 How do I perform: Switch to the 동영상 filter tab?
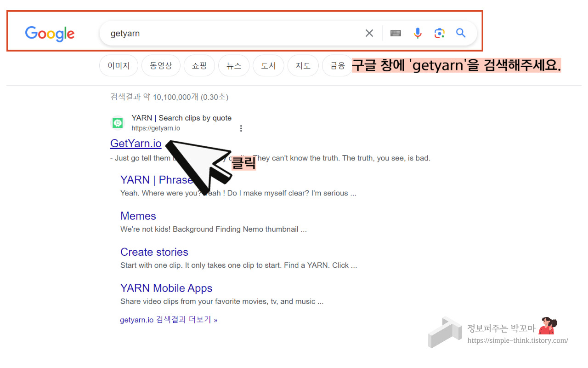tap(161, 66)
